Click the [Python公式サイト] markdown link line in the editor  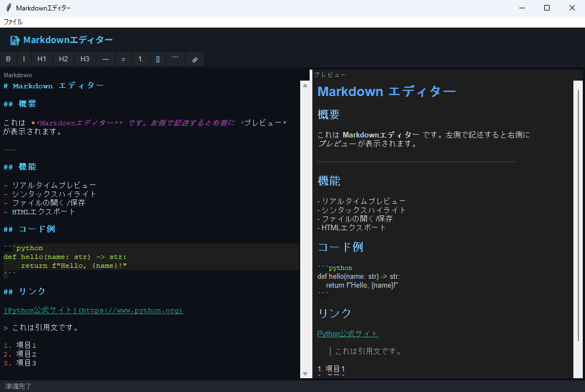click(93, 310)
